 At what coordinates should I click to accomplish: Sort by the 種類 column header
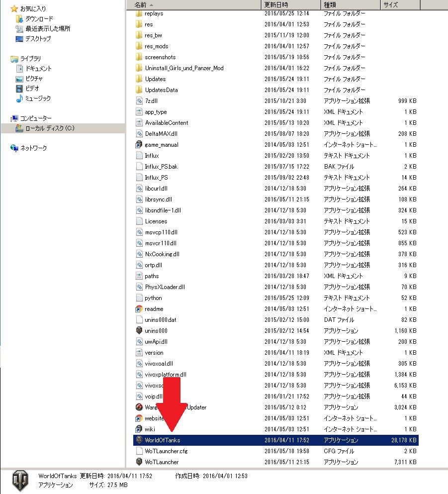(351, 4)
